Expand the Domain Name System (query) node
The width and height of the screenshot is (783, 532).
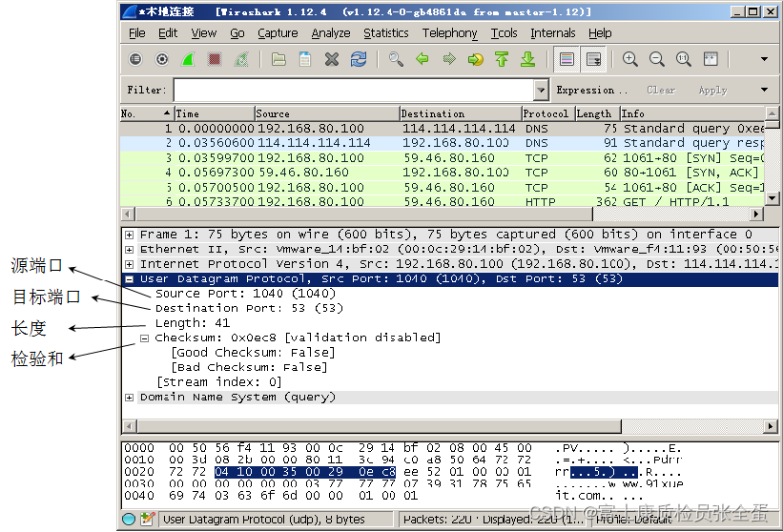point(130,398)
